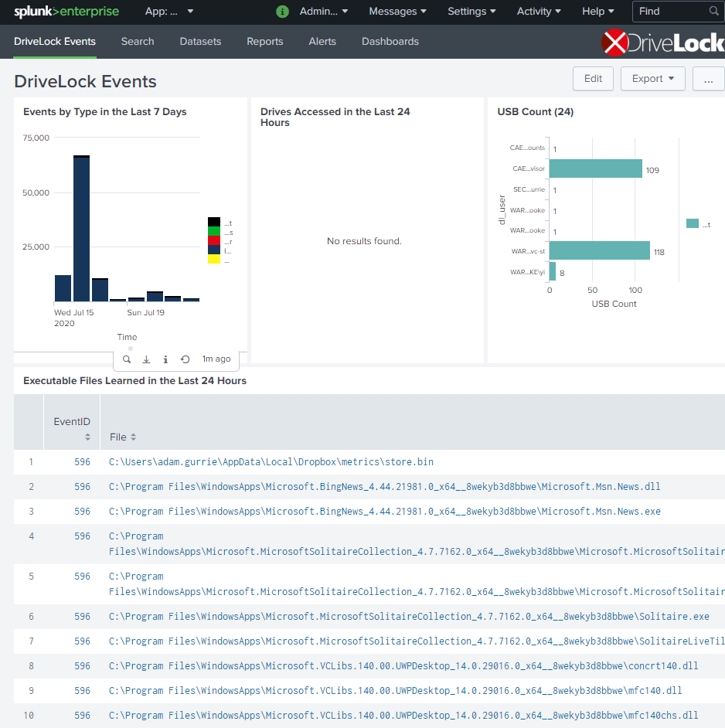
Task: Click the panel inspect info icon
Action: tap(165, 359)
